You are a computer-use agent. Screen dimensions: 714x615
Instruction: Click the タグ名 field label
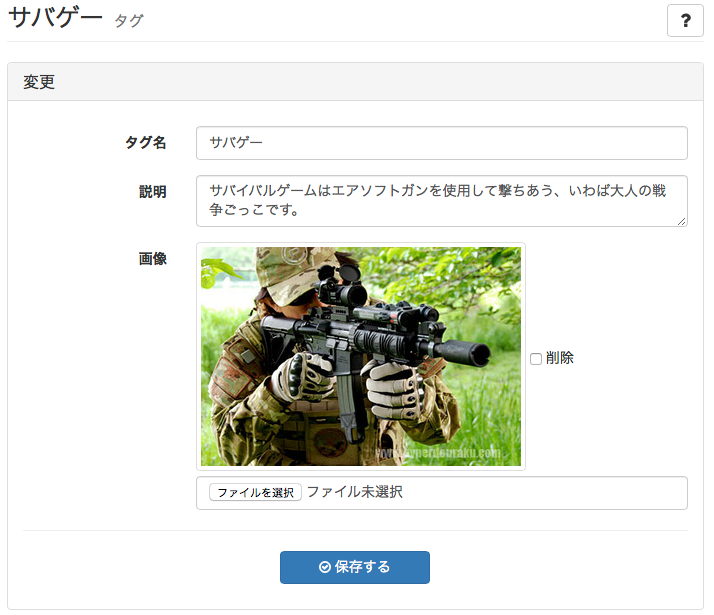[146, 142]
